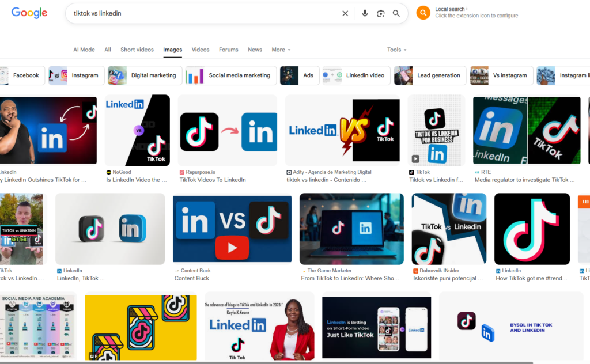This screenshot has width=590, height=364.
Task: Click the search magnifier icon
Action: [x=396, y=13]
